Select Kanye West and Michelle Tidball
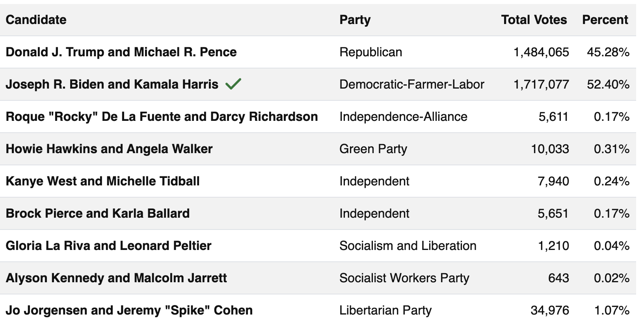Image resolution: width=644 pixels, height=322 pixels. [102, 181]
